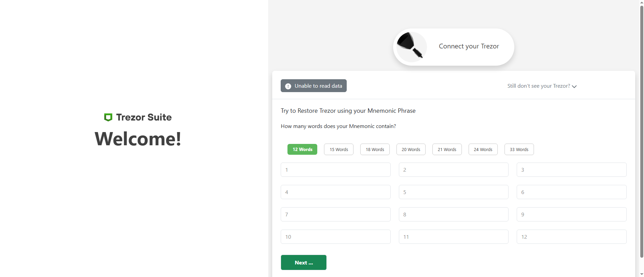Focus the word 9 input field
Viewport: 644px width, 277px height.
(572, 214)
